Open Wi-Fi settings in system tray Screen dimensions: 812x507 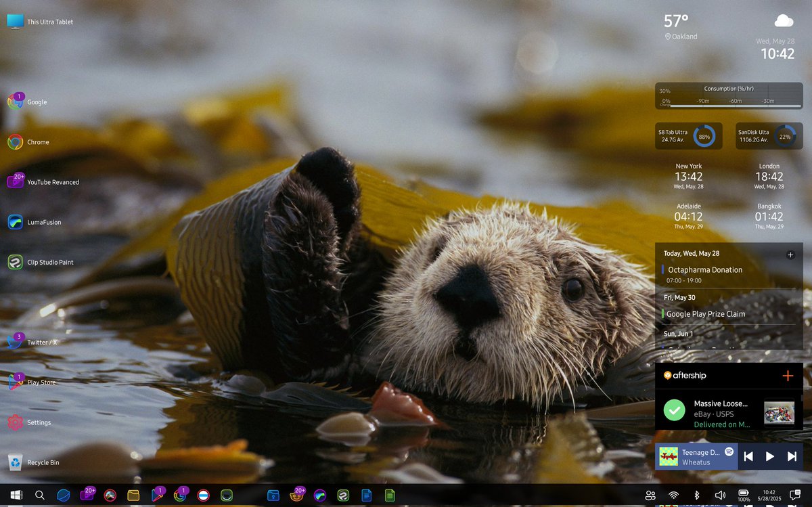673,495
